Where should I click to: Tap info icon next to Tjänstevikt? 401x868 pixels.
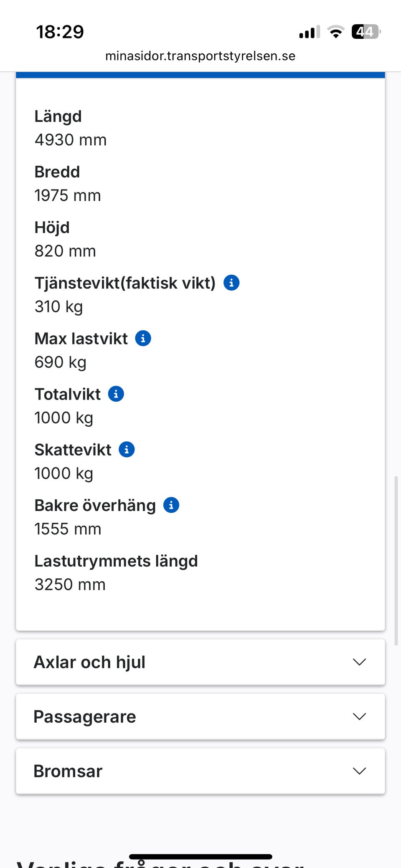[231, 283]
